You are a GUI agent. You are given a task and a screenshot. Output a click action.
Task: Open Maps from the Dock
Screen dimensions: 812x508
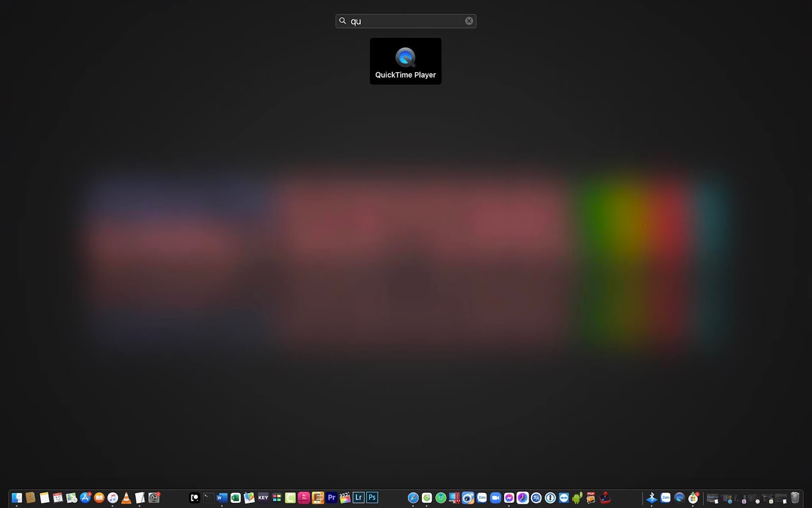[72, 498]
